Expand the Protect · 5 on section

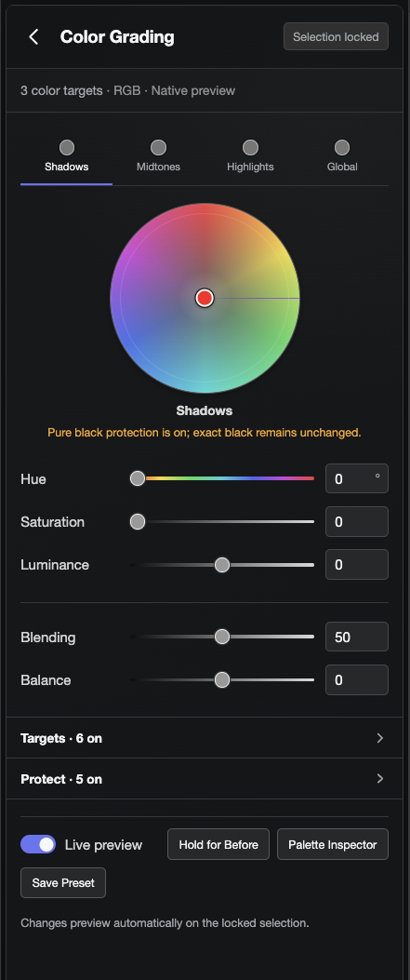(205, 779)
